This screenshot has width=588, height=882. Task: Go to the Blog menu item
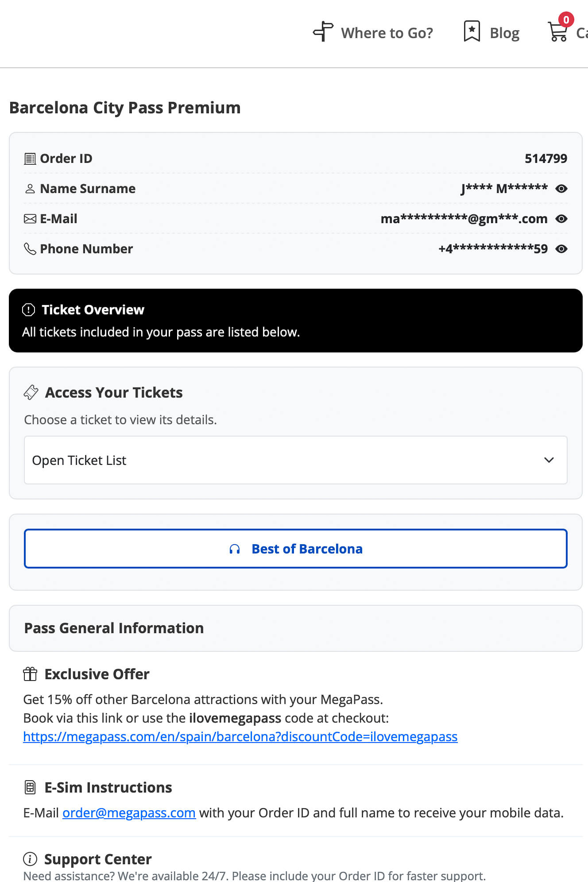click(x=504, y=33)
